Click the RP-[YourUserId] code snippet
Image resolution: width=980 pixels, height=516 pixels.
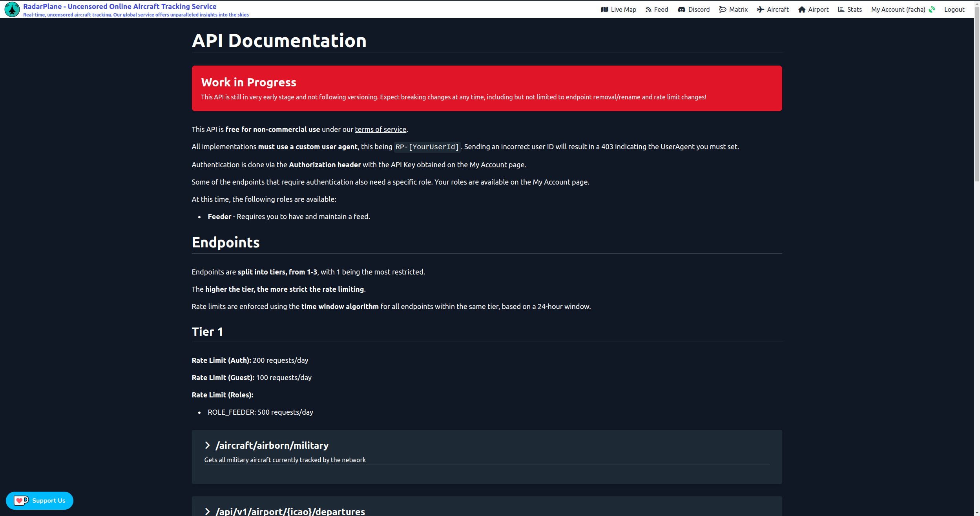click(x=427, y=147)
